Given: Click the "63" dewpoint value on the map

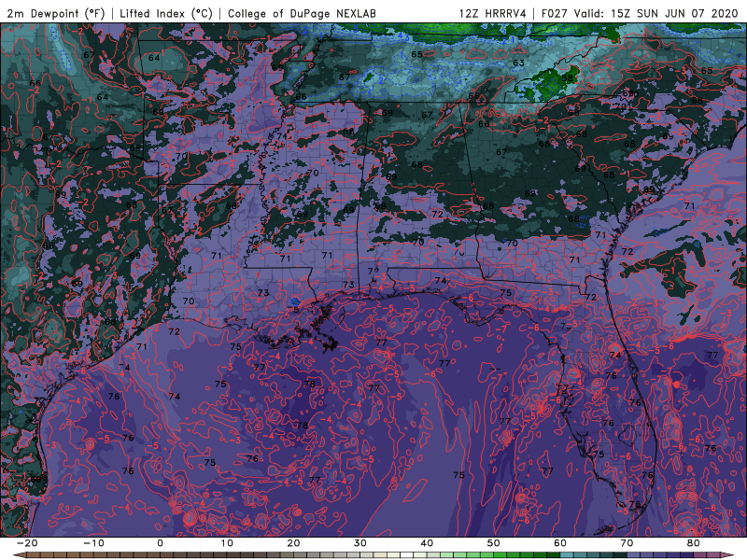Looking at the screenshot, I should (519, 63).
